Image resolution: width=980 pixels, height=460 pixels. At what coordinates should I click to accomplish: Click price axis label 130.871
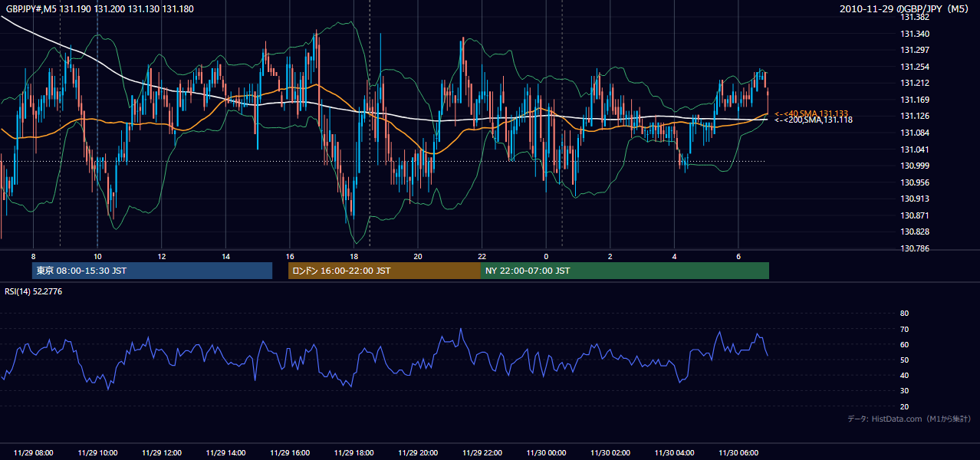[915, 215]
